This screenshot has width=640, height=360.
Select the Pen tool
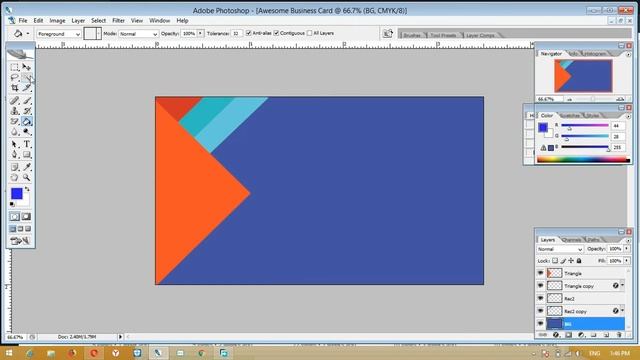(15, 155)
